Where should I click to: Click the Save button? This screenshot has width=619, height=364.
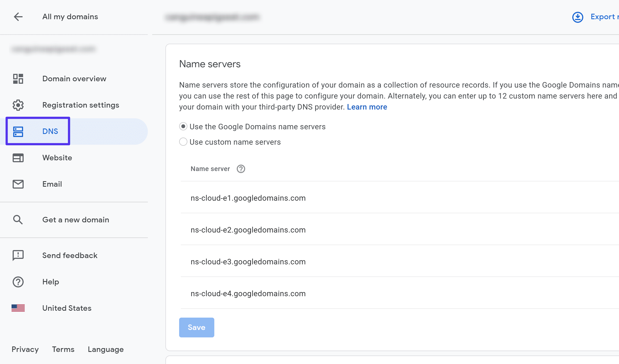[196, 327]
